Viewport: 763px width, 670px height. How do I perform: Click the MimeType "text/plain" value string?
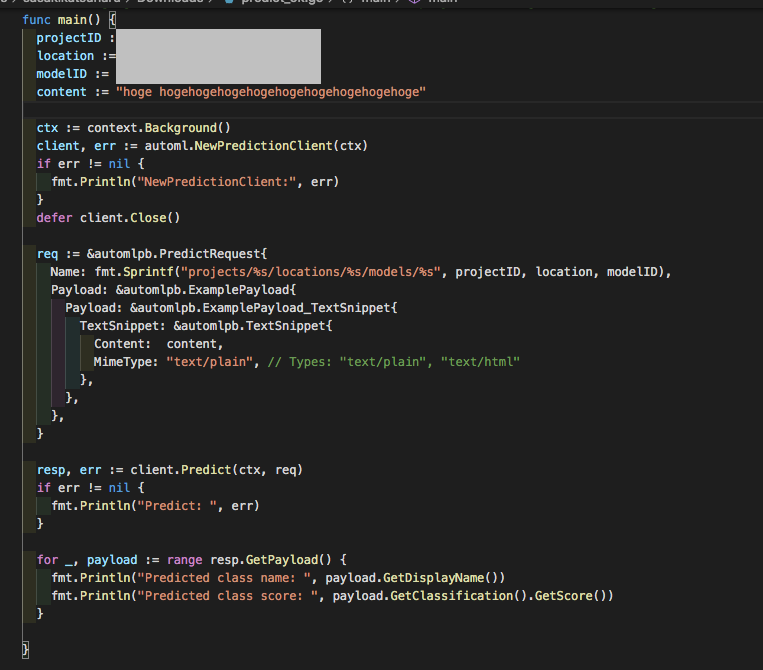(210, 362)
